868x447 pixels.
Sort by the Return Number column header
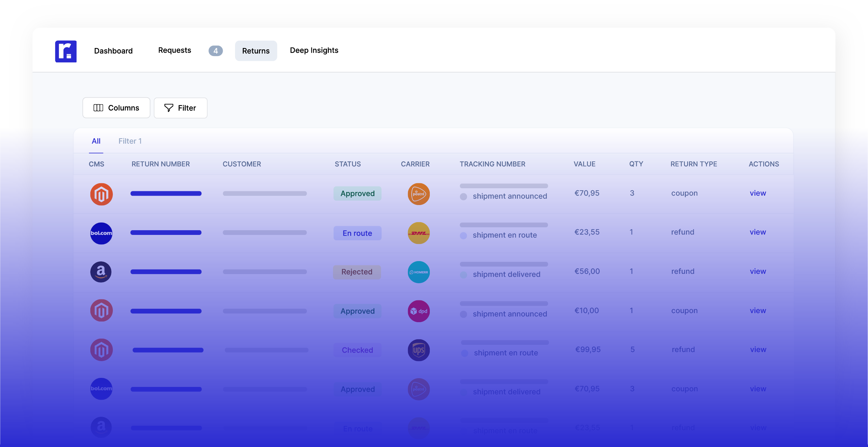pos(161,164)
